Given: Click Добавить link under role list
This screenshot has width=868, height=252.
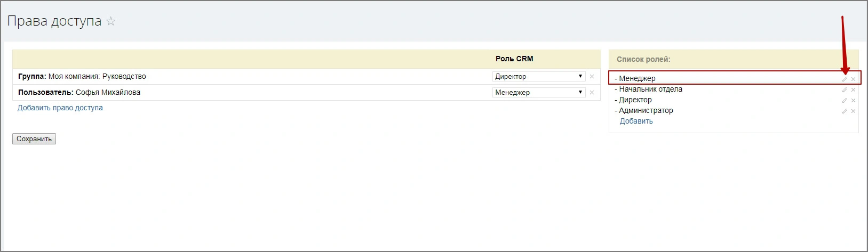Looking at the screenshot, I should (x=636, y=121).
